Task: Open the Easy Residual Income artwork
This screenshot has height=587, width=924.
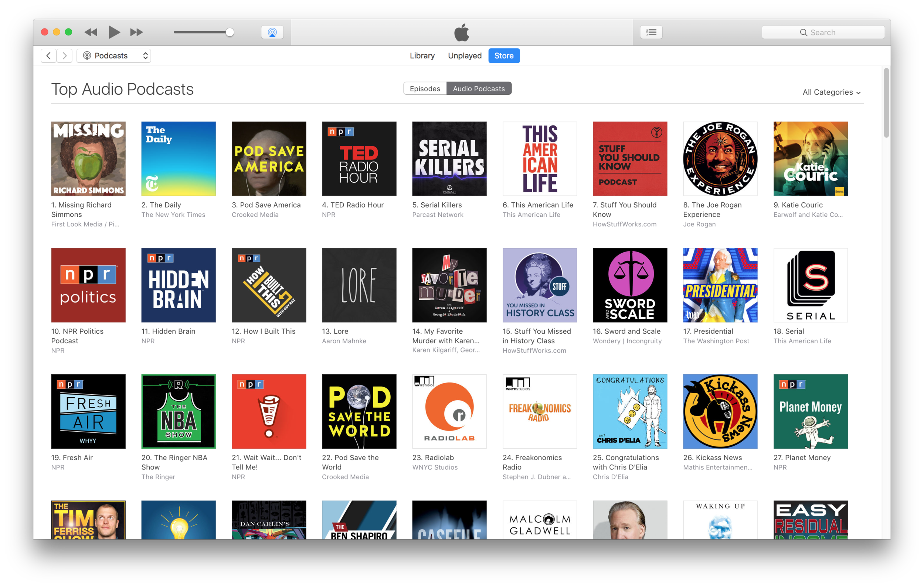Action: (x=811, y=520)
